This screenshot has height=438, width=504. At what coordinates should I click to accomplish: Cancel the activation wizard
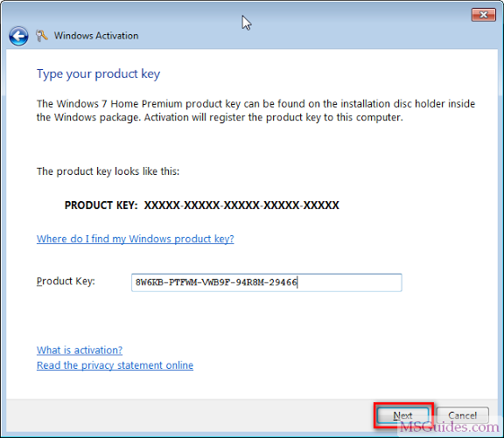463,415
